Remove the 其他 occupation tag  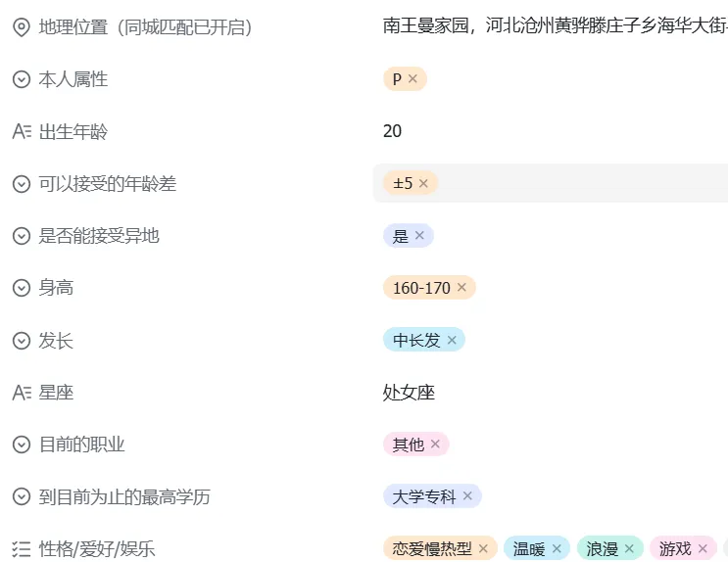[x=435, y=445]
